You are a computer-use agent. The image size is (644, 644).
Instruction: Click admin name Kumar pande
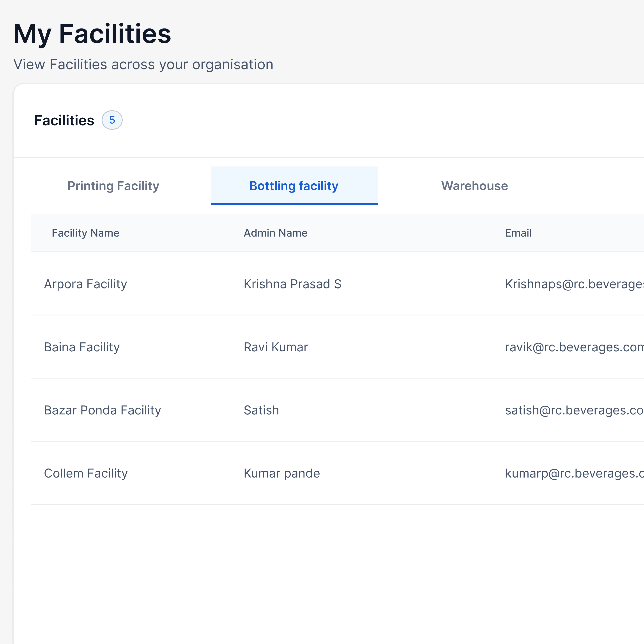click(x=282, y=473)
